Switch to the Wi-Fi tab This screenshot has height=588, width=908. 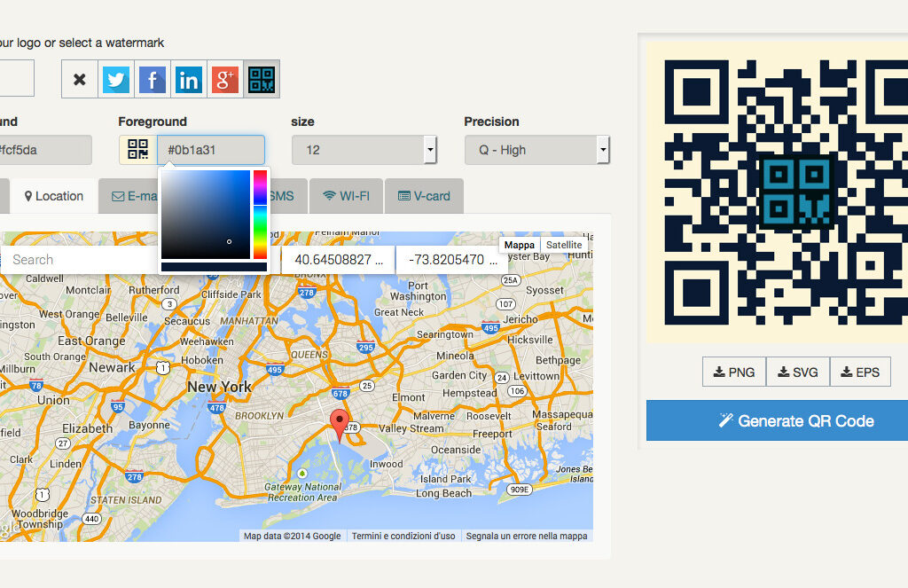pos(345,195)
